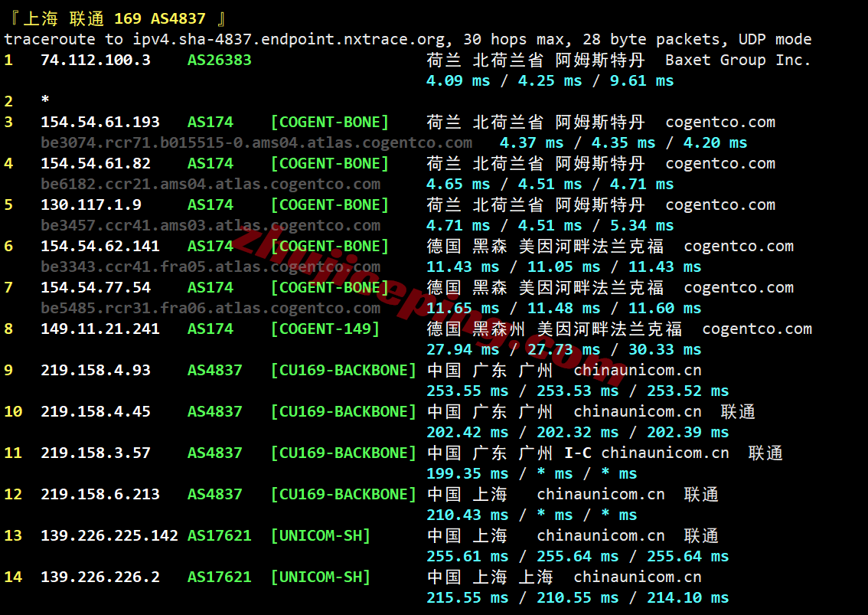
Task: Click latency value 202.42 ms on hop 10
Action: click(467, 432)
